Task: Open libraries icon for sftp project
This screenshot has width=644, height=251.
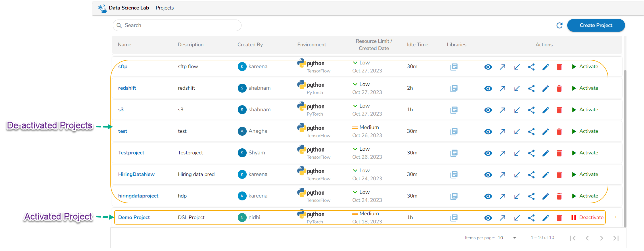Action: coord(454,67)
